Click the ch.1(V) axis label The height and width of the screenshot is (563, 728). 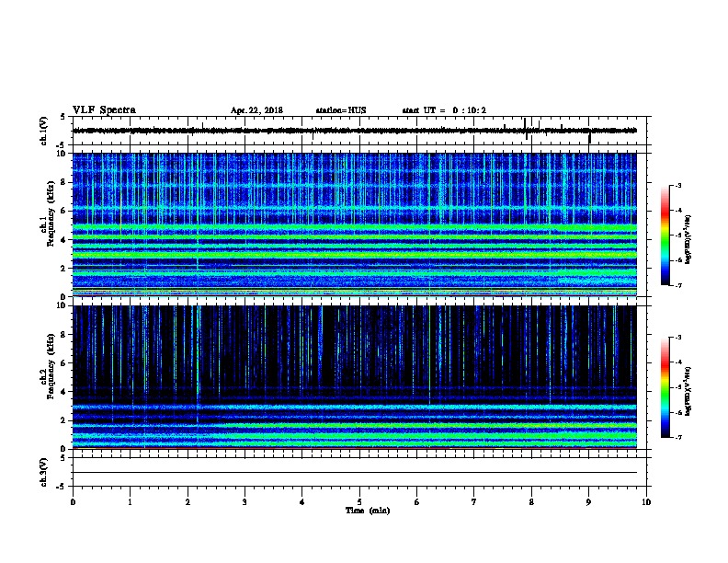point(43,131)
